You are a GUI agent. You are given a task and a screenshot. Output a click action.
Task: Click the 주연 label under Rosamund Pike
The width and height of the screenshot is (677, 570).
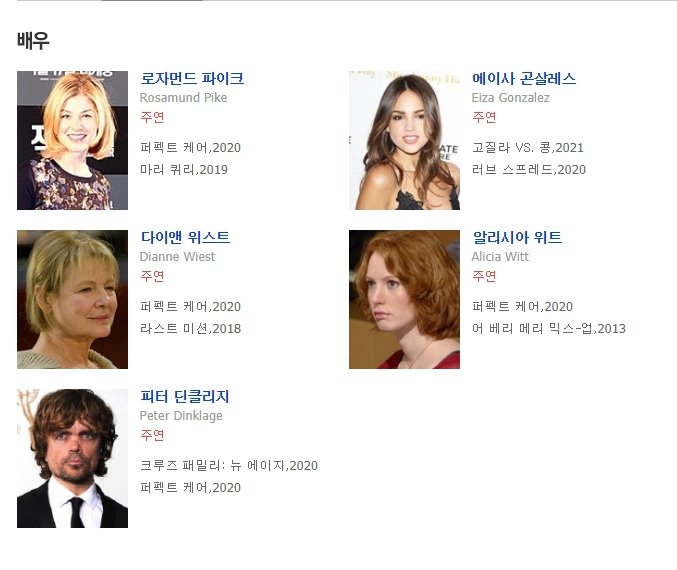pos(152,117)
